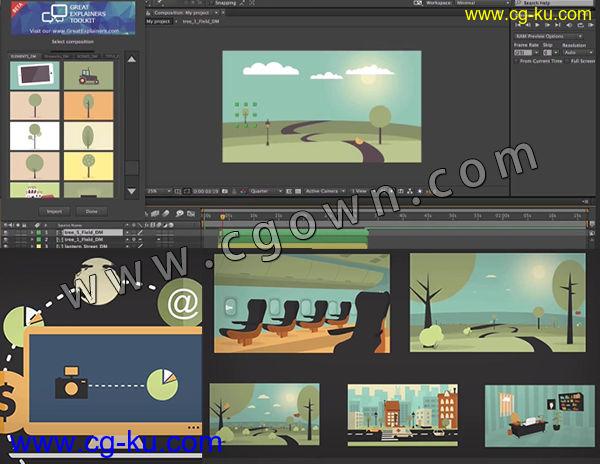Select the ELEMENTS_DM tab in toolkit panel
Screen dimensions: 600x464
(23, 56)
